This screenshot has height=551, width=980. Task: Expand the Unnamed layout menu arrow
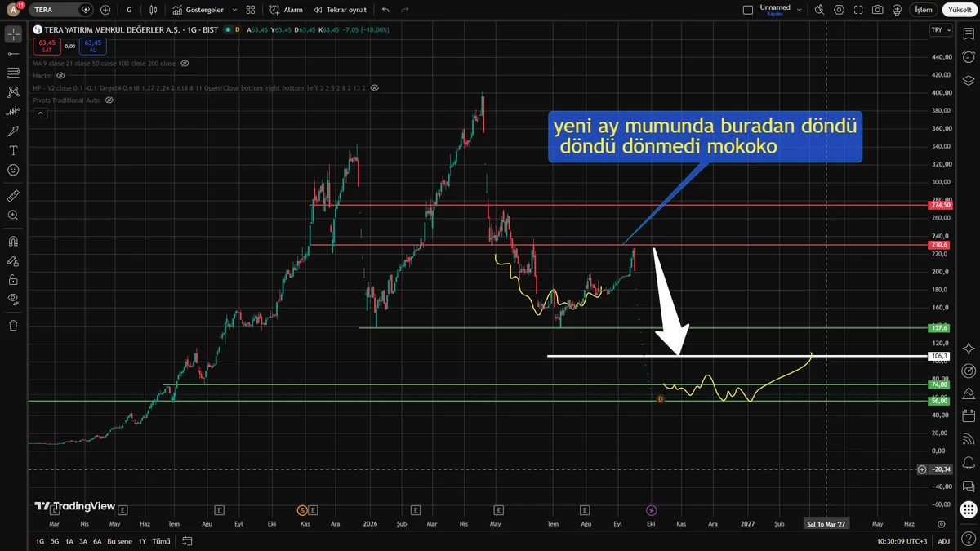click(x=798, y=10)
